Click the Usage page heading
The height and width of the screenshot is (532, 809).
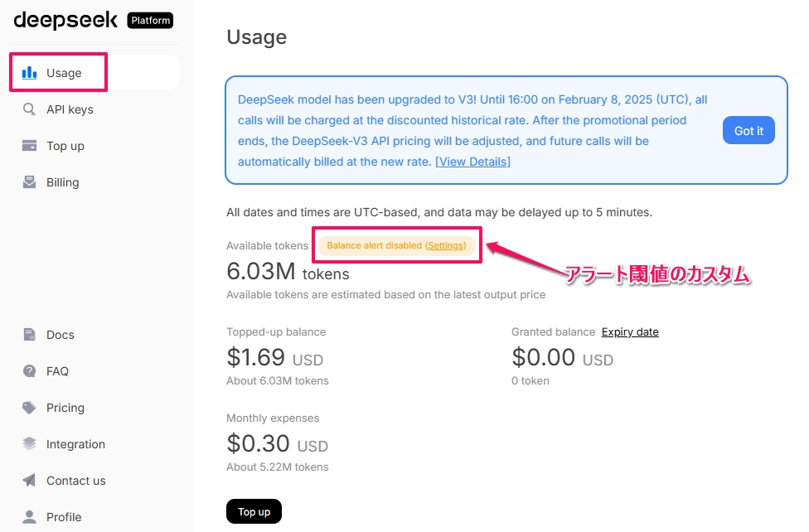256,37
